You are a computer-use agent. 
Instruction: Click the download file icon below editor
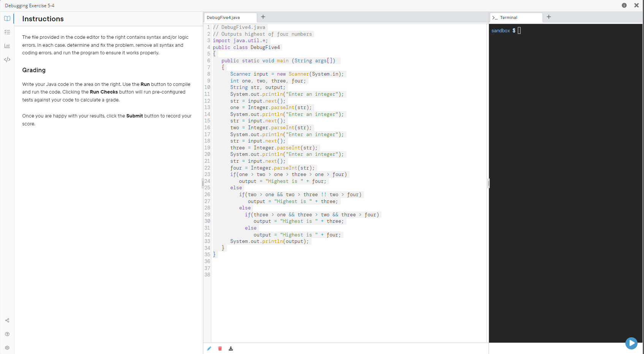pos(231,348)
